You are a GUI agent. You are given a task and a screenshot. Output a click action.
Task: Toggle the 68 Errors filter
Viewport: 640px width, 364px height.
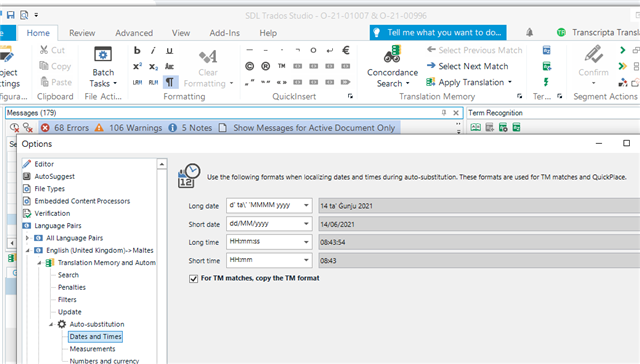[65, 128]
